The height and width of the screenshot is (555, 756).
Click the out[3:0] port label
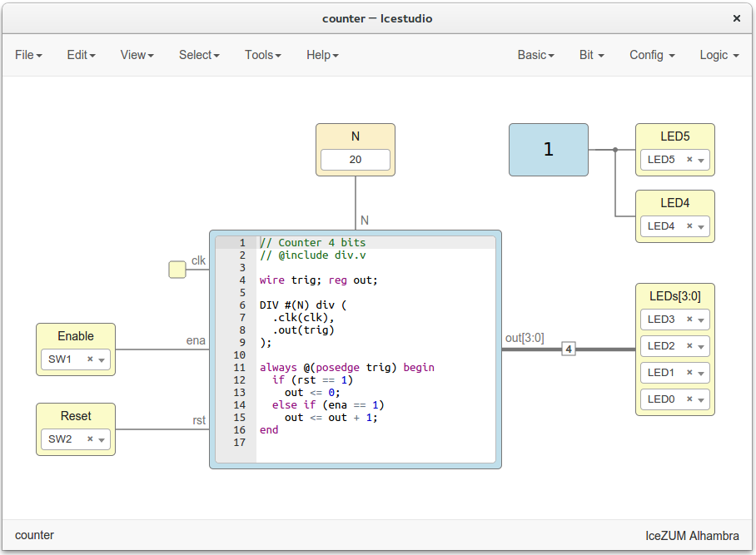pyautogui.click(x=525, y=338)
